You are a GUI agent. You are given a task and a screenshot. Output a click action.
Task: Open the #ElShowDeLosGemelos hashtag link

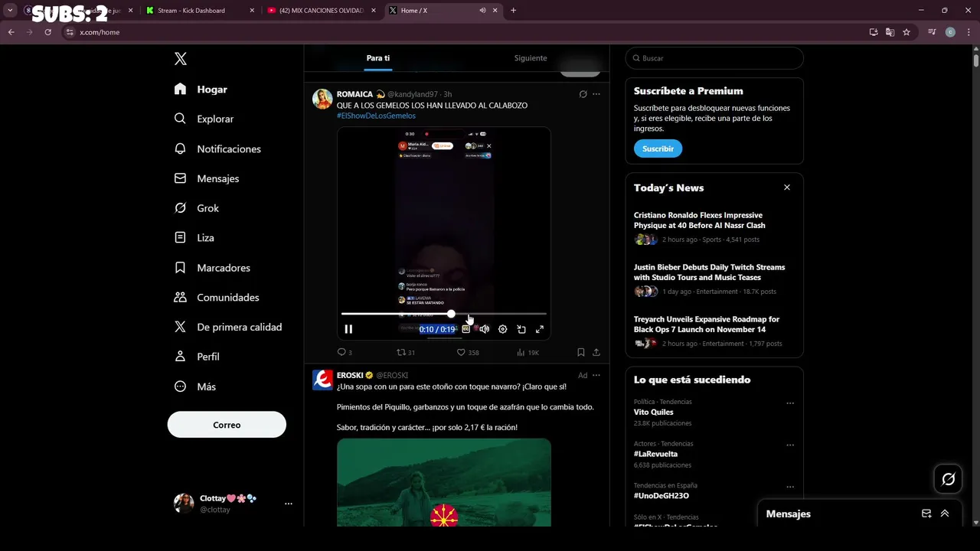coord(376,116)
